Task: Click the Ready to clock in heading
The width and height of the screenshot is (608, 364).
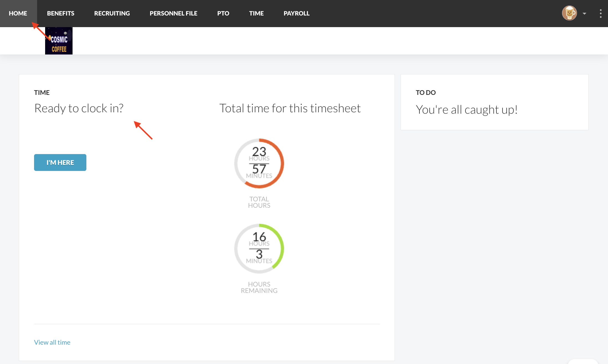Action: (79, 108)
